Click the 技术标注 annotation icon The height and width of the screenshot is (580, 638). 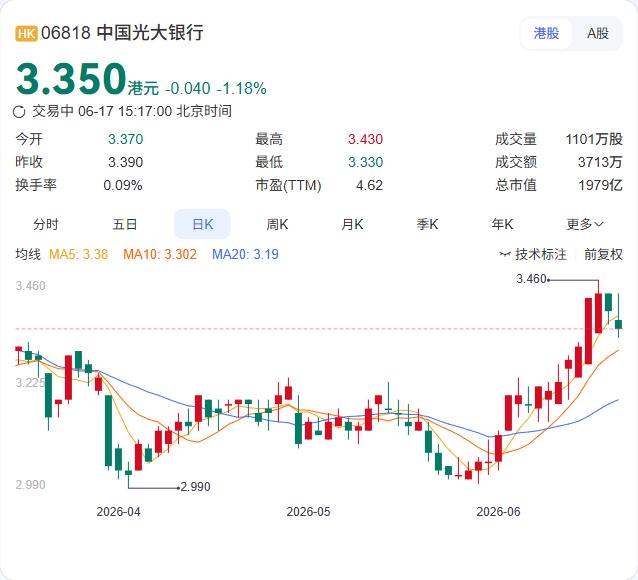[x=505, y=254]
